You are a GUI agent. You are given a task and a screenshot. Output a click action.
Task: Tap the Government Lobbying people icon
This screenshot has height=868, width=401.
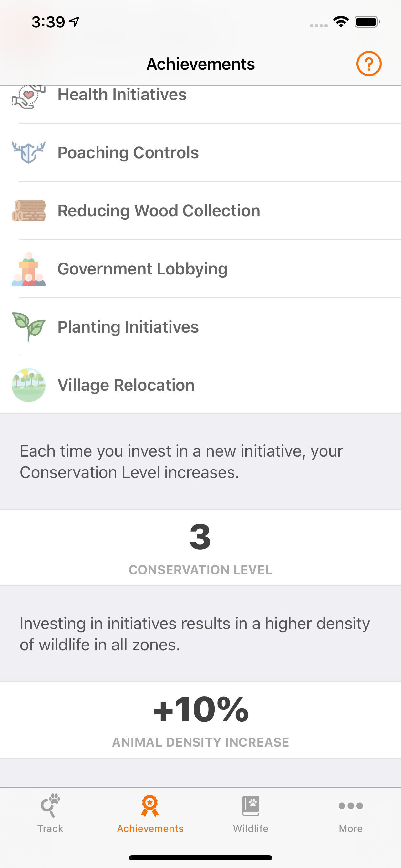29,269
